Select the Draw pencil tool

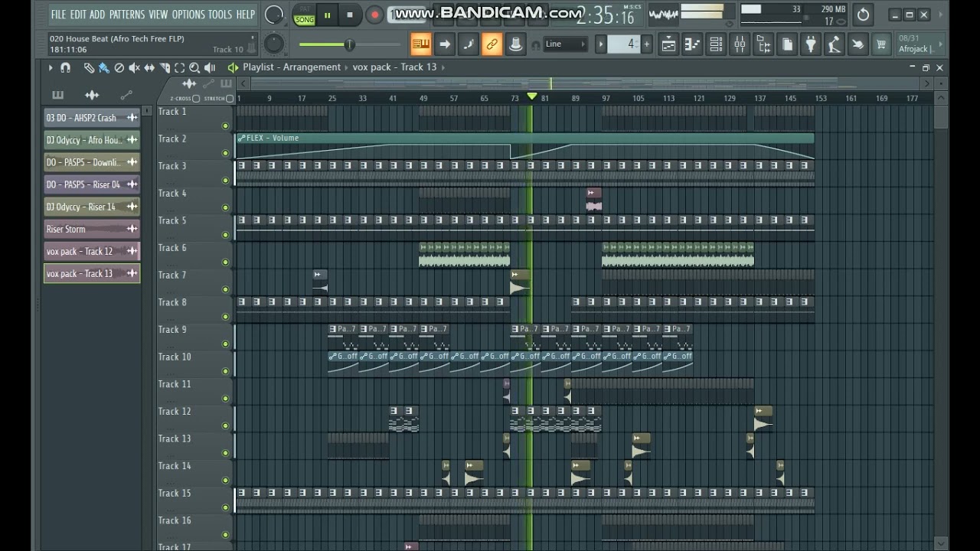pyautogui.click(x=89, y=67)
